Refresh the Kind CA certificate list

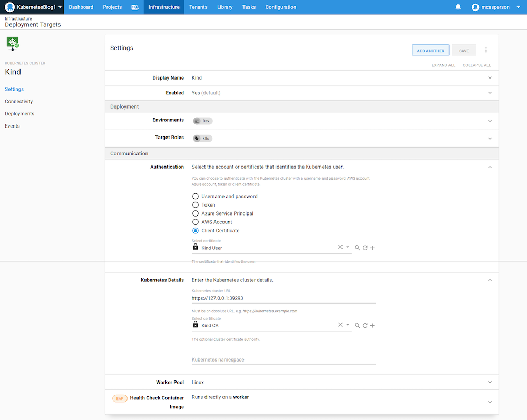click(x=365, y=326)
